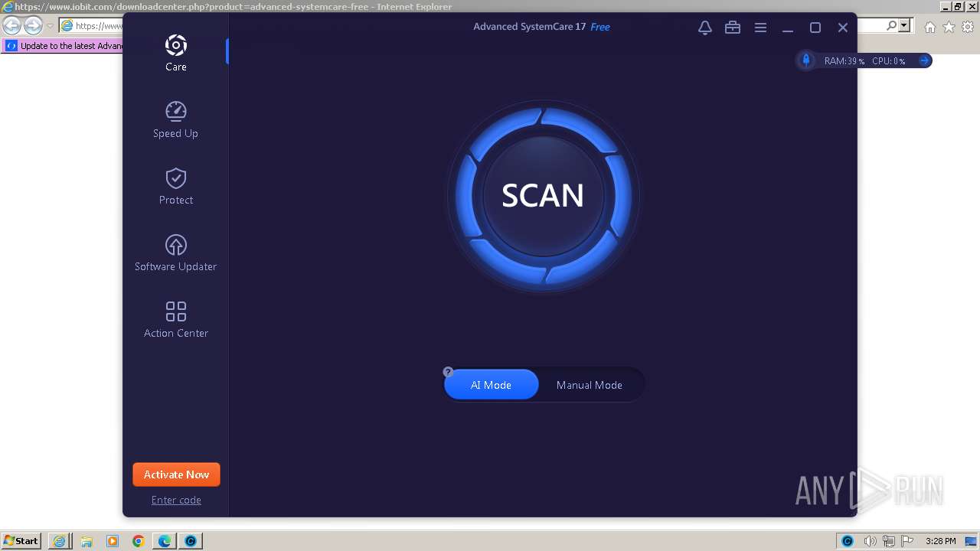
Task: Launch Edge from taskbar
Action: coord(165,541)
